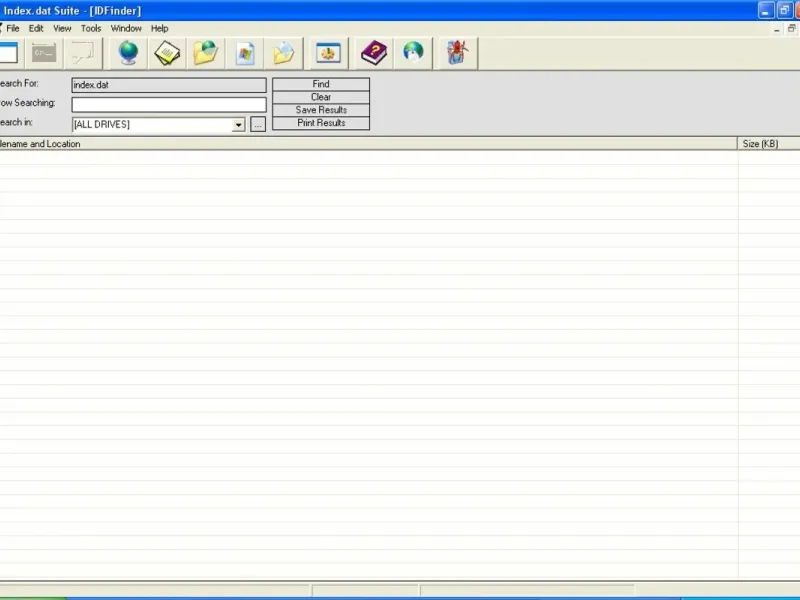This screenshot has width=800, height=600.
Task: Open the Tools menu
Action: pos(91,29)
